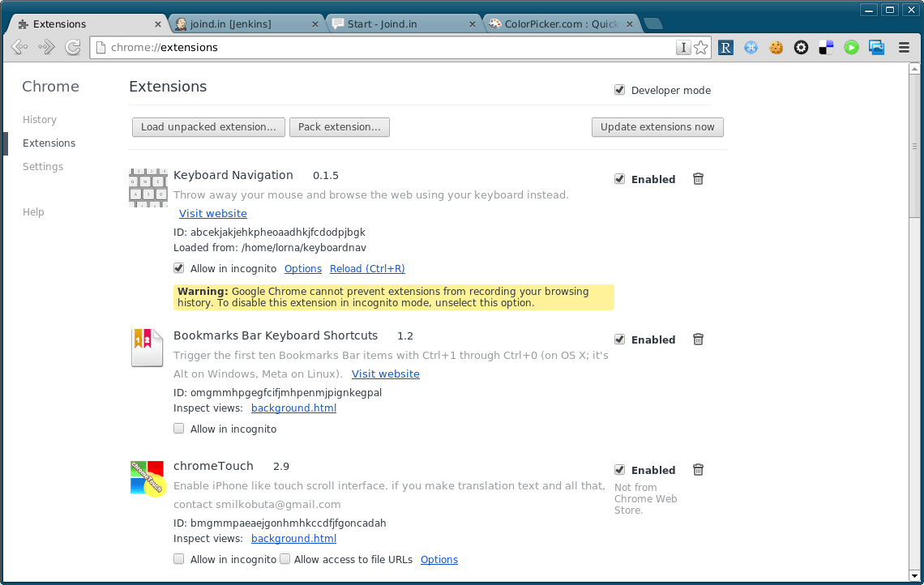Click the blue command-key extension icon
924x585 pixels.
(x=751, y=47)
